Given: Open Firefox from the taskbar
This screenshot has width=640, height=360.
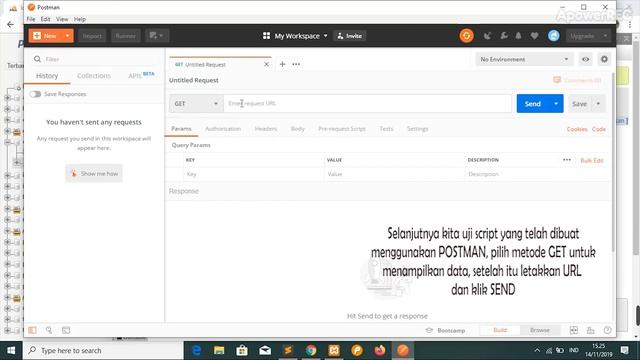Looking at the screenshot, I should pyautogui.click(x=380, y=350).
